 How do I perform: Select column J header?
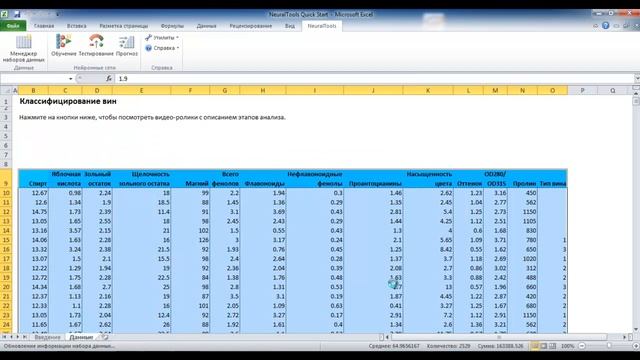[373, 91]
